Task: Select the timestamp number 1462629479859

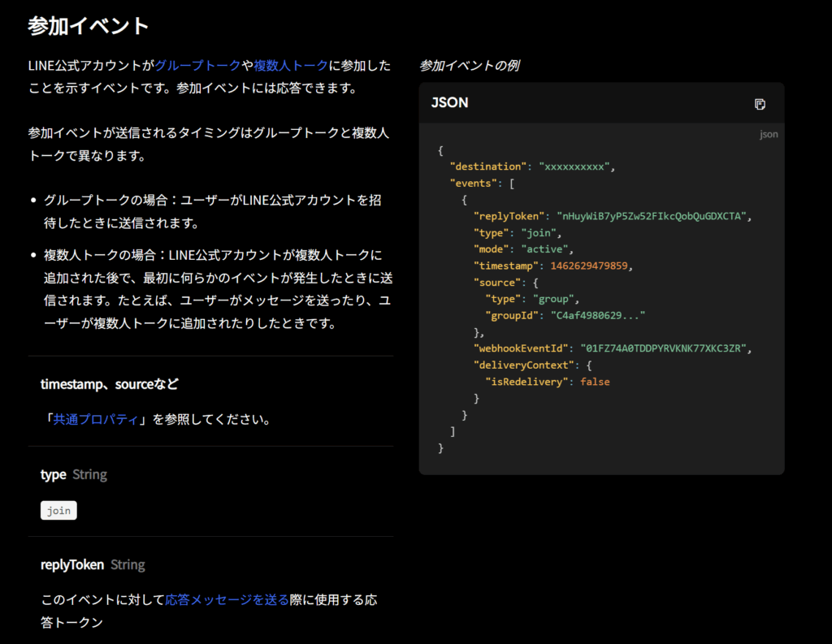Action: (589, 266)
